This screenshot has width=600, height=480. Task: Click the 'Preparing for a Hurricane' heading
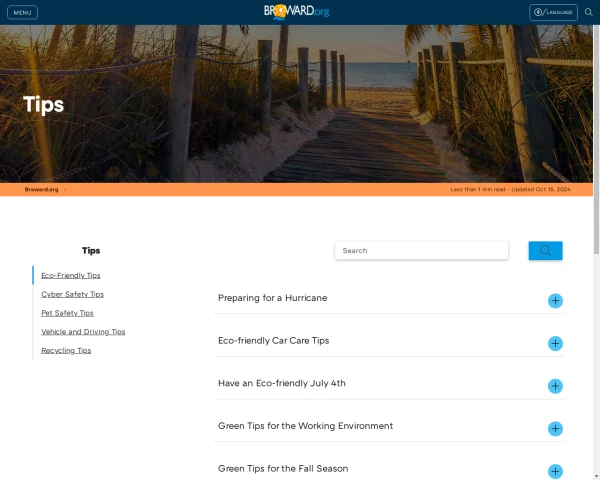pos(272,298)
